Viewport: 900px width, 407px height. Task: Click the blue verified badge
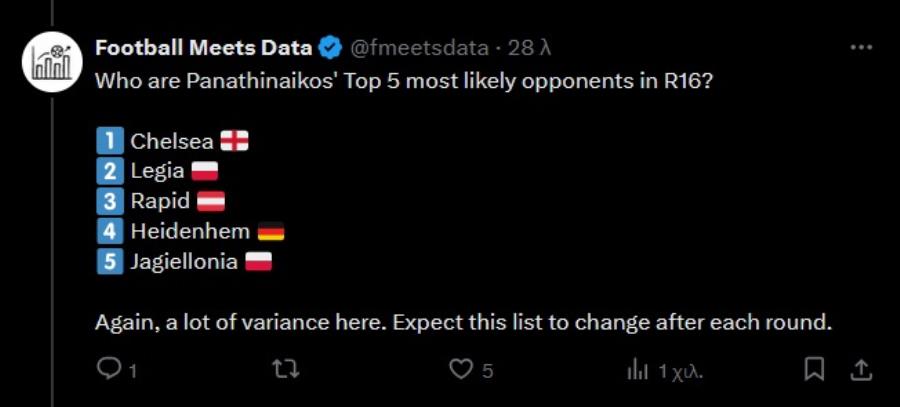[x=330, y=48]
